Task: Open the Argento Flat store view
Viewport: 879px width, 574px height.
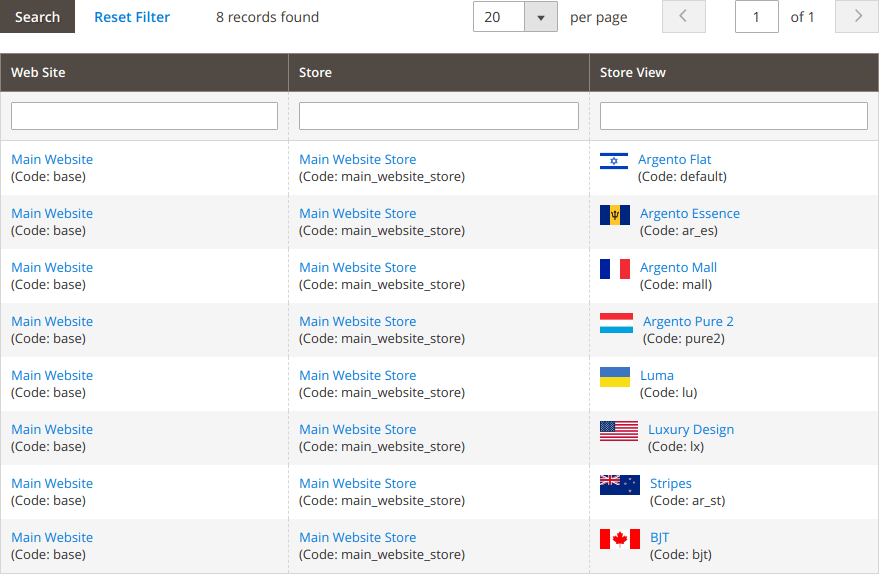Action: tap(674, 160)
